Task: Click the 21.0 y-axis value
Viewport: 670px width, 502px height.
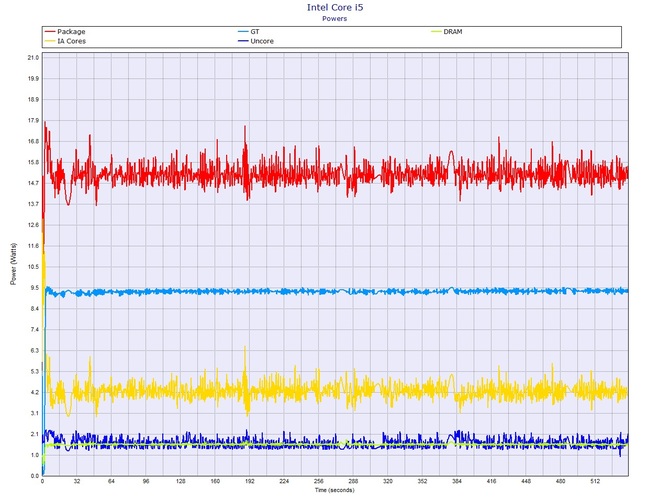Action: pos(33,58)
